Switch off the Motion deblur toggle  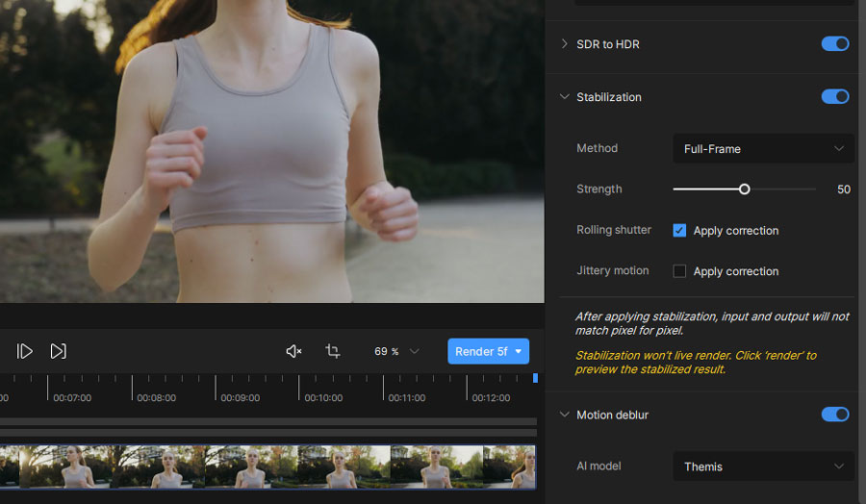pos(835,415)
